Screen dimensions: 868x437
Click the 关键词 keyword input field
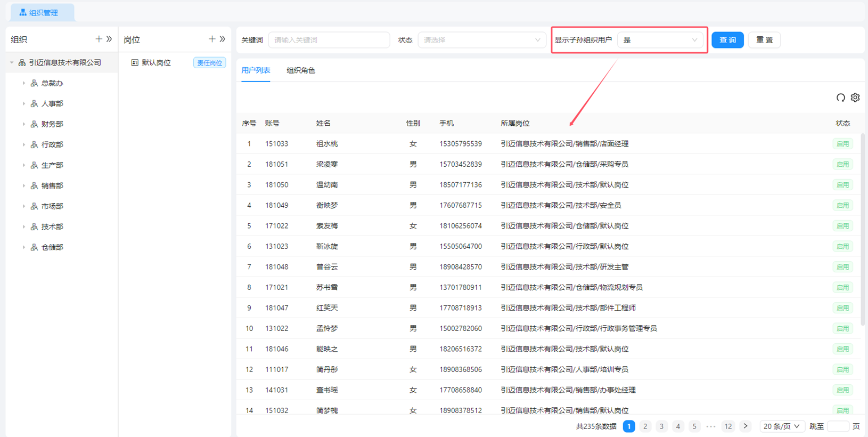point(329,40)
